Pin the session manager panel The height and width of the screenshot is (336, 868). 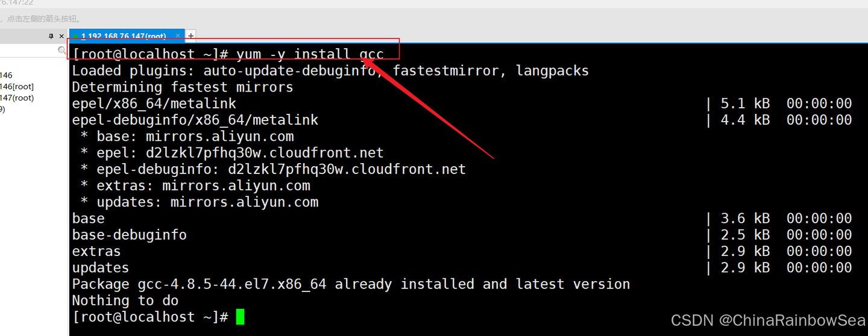pos(51,36)
